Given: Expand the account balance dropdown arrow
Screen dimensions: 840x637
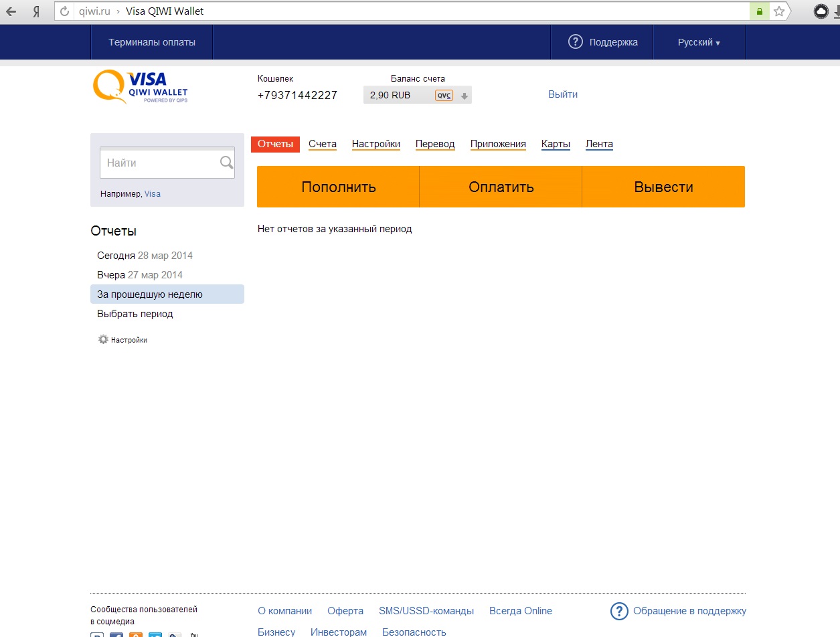Looking at the screenshot, I should coord(464,96).
